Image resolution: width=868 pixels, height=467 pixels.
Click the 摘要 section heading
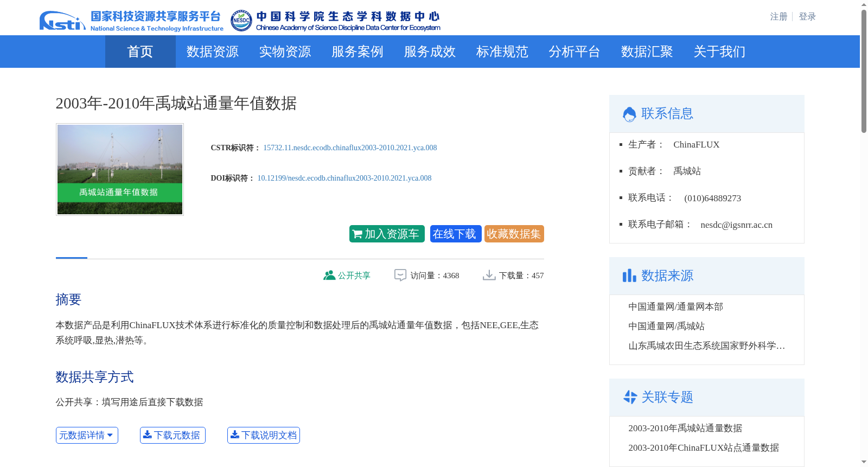68,299
